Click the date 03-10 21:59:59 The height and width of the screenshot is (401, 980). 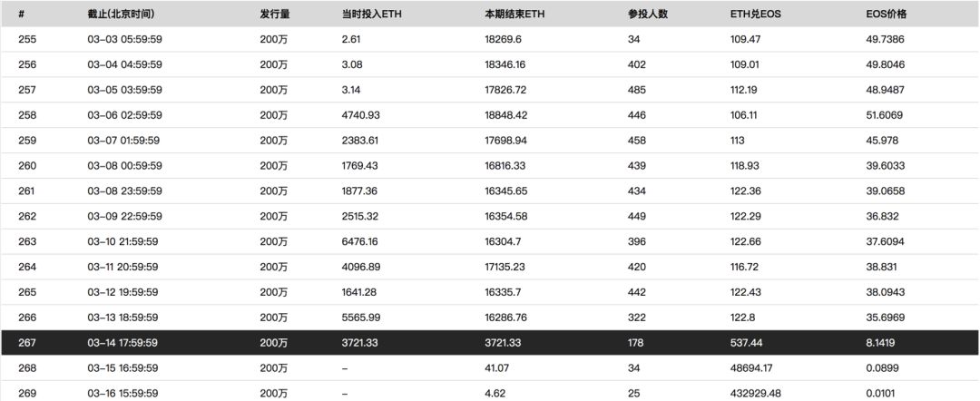(124, 243)
